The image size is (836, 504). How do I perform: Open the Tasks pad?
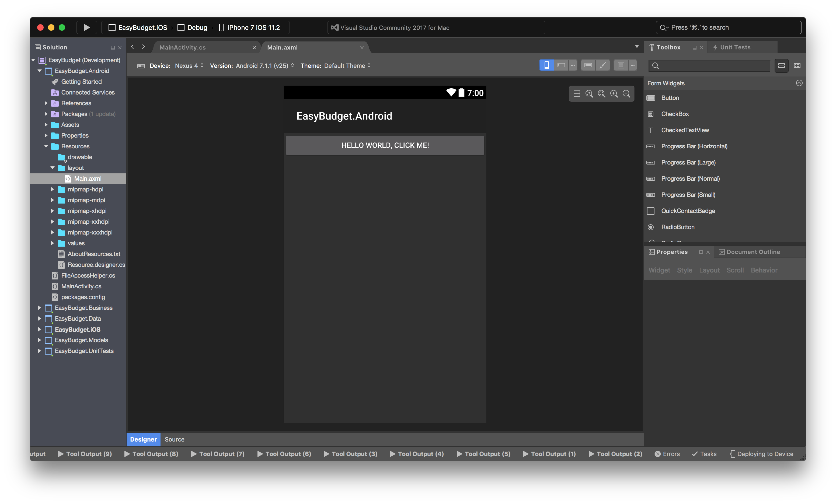tap(704, 454)
